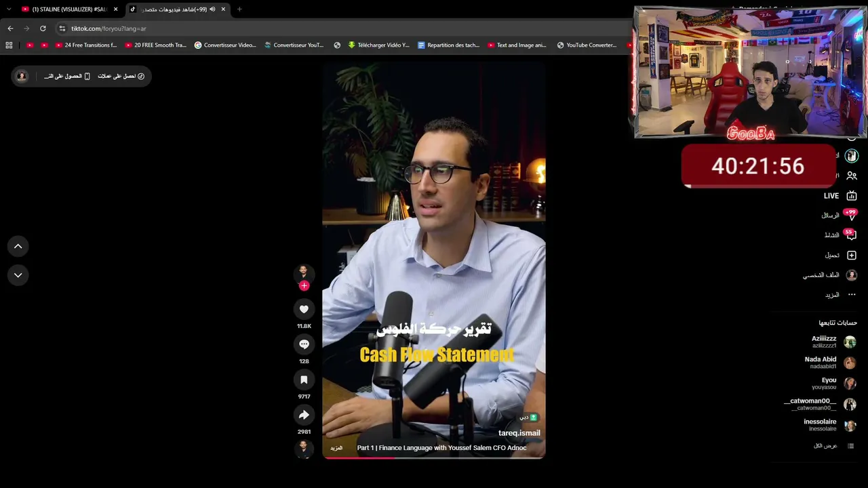
Task: Click Nada Abid account avatar
Action: point(850,363)
